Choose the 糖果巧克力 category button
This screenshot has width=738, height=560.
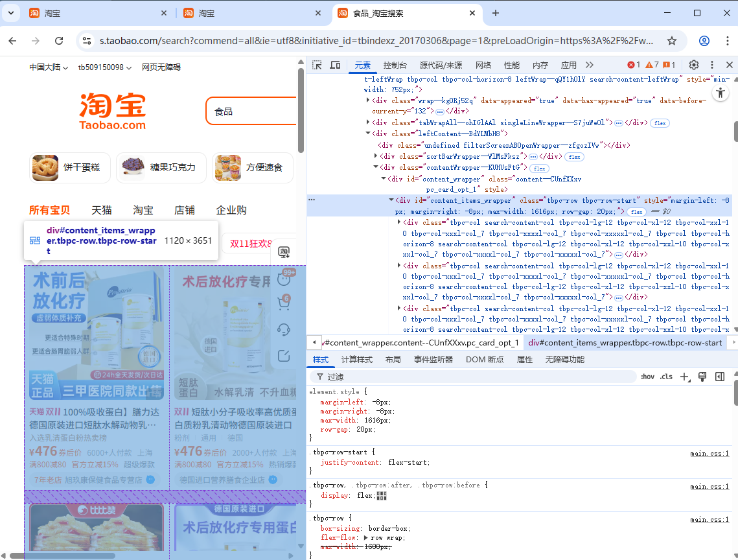(x=161, y=168)
